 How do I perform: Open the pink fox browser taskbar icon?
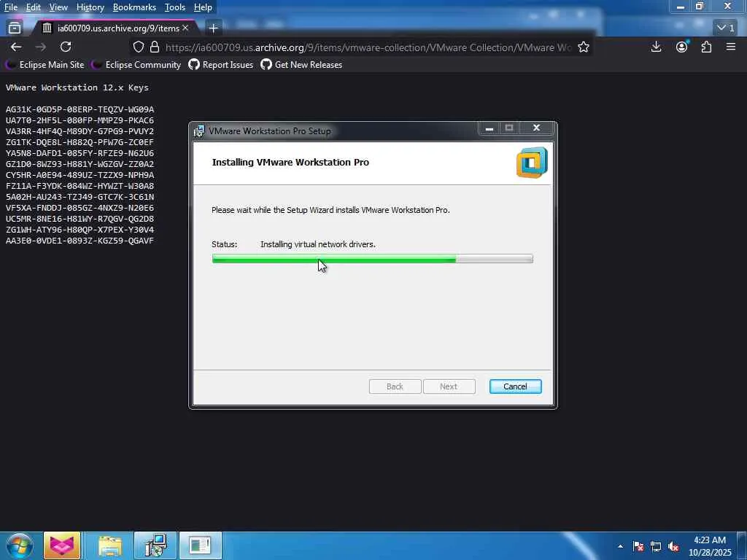click(x=62, y=545)
